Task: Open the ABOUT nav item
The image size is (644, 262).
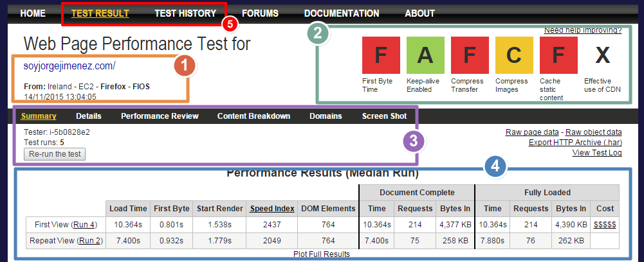Action: click(419, 13)
